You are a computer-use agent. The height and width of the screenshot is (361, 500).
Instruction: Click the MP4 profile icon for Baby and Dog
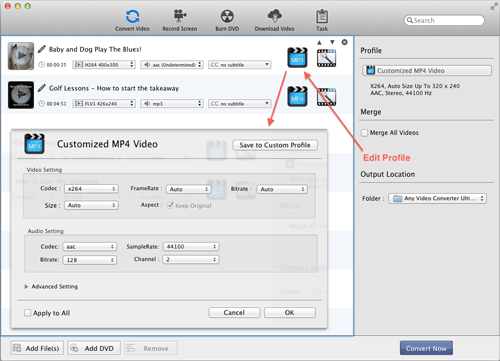297,57
